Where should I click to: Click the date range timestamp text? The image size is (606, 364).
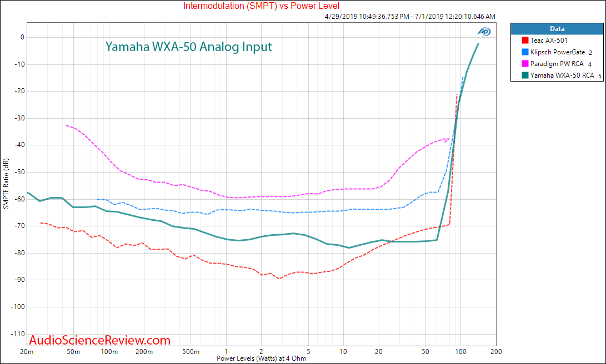click(x=410, y=17)
